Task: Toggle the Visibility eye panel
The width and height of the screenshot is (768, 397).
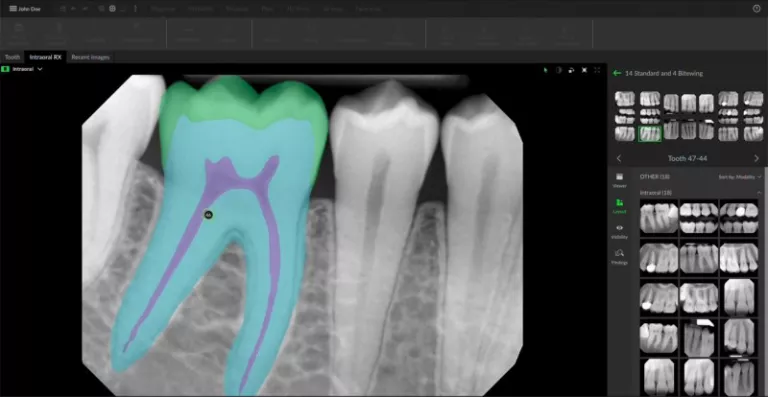Action: click(x=620, y=232)
